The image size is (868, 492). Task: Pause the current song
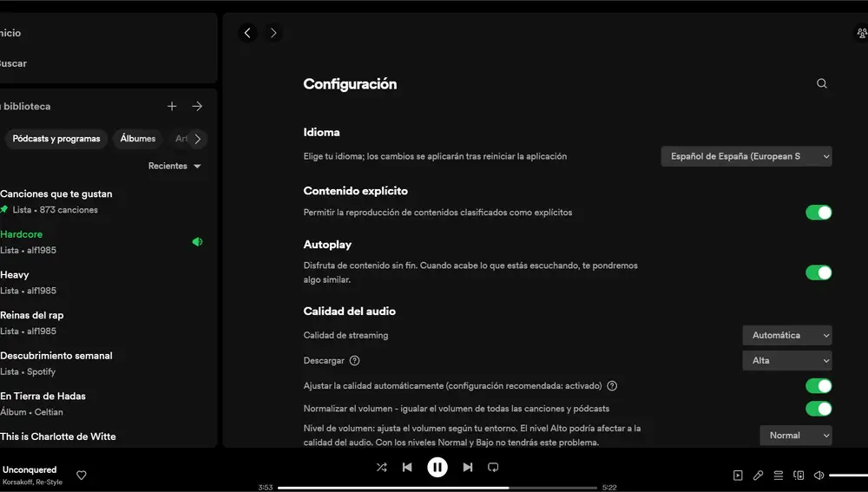tap(437, 467)
